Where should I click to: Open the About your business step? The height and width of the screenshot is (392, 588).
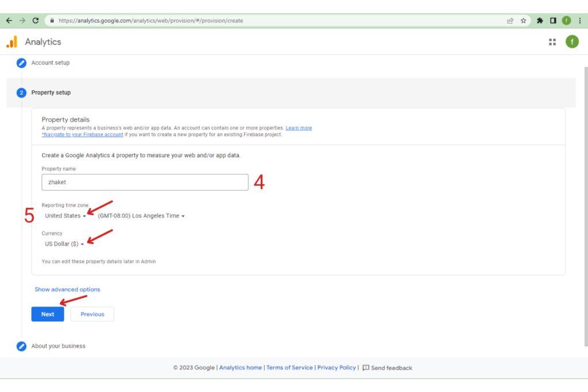[58, 346]
